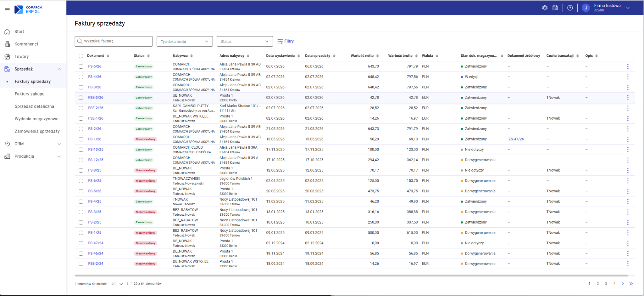Open row actions menu for FS-5/26
The image size is (644, 296).
click(x=628, y=66)
